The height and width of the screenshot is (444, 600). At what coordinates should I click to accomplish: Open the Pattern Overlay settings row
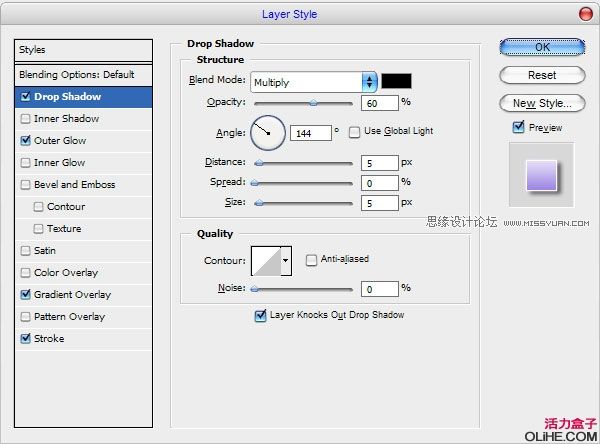pos(83,317)
